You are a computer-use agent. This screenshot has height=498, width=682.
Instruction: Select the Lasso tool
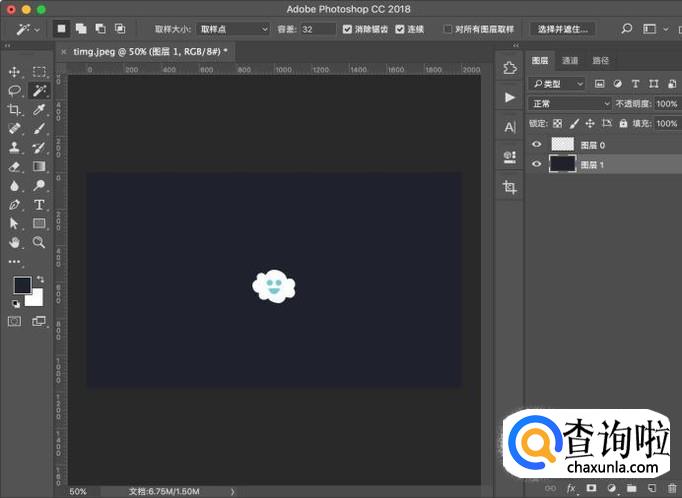[x=15, y=91]
